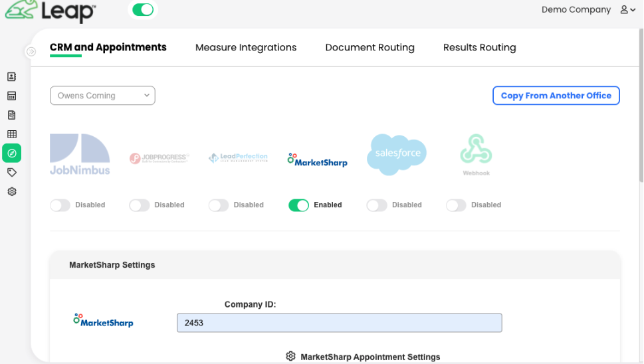Enable the JobNimbus integration toggle
644x364 pixels.
pos(60,205)
